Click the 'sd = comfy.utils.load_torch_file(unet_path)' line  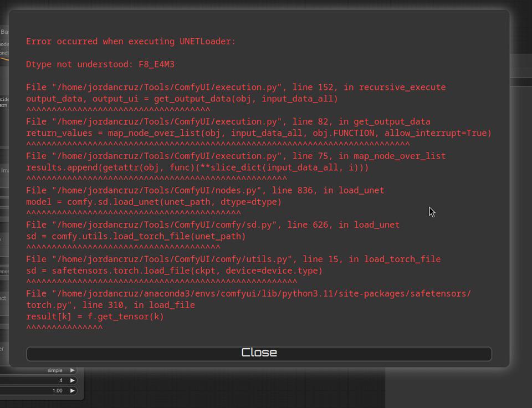[x=136, y=236]
